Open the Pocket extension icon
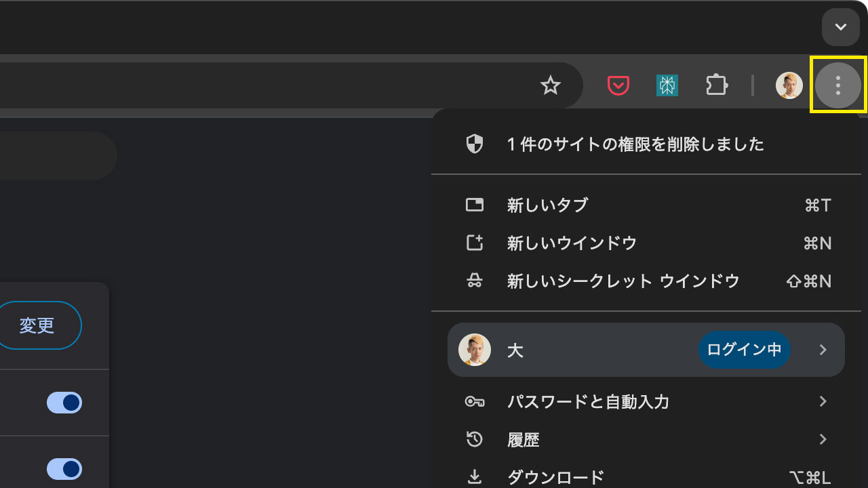This screenshot has height=488, width=868. 618,85
